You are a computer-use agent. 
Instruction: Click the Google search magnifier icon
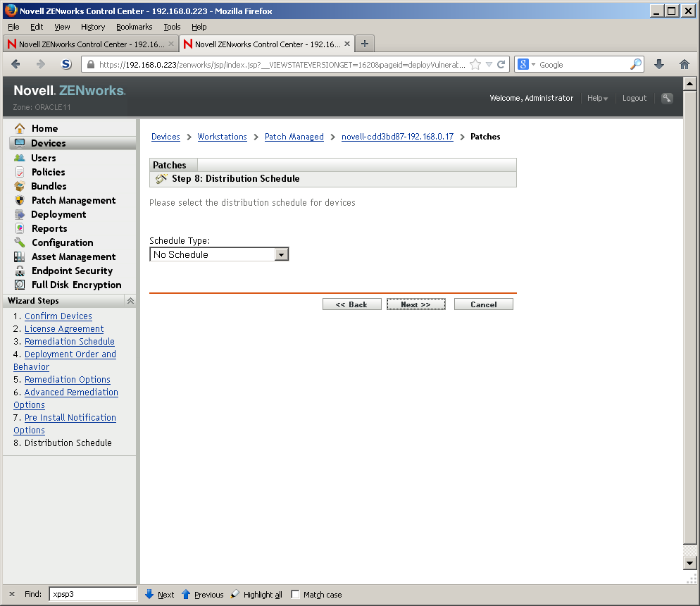pyautogui.click(x=636, y=64)
